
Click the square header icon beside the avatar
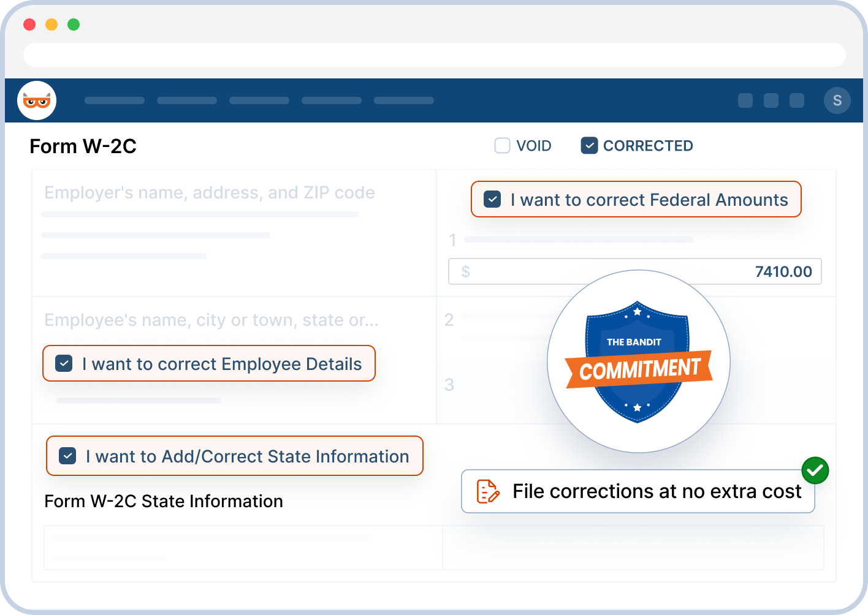click(x=796, y=100)
